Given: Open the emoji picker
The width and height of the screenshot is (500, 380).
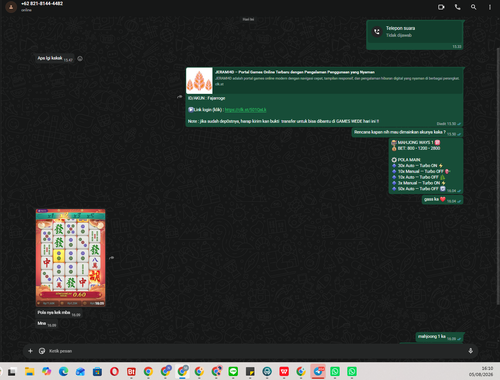Looking at the screenshot, I should point(42,351).
